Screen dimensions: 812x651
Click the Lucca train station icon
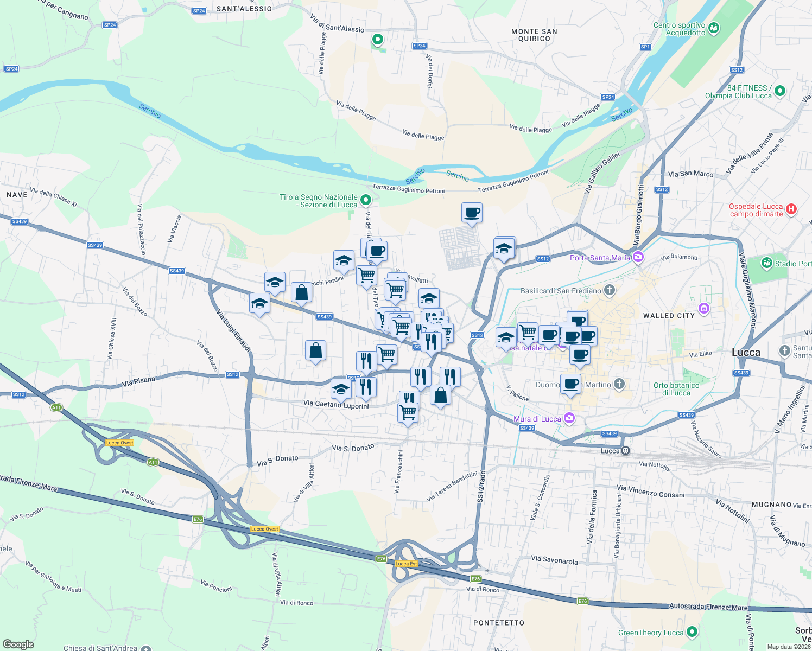tap(625, 450)
